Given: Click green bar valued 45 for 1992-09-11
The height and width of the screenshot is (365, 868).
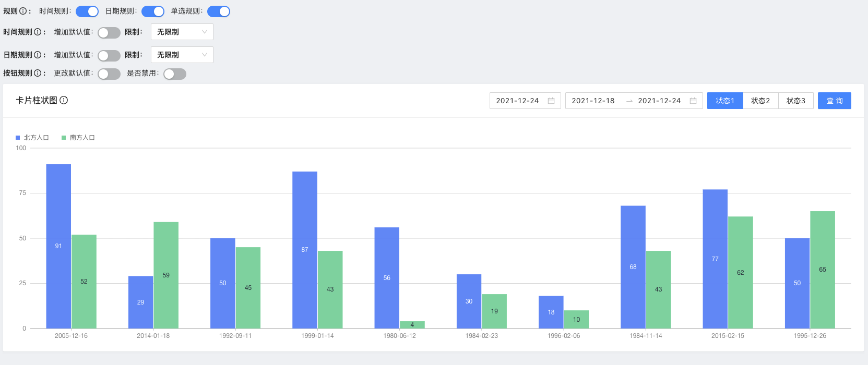Looking at the screenshot, I should (248, 288).
